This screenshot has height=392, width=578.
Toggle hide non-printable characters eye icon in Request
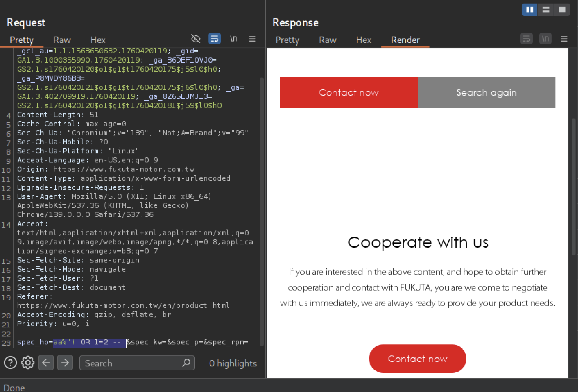(196, 39)
